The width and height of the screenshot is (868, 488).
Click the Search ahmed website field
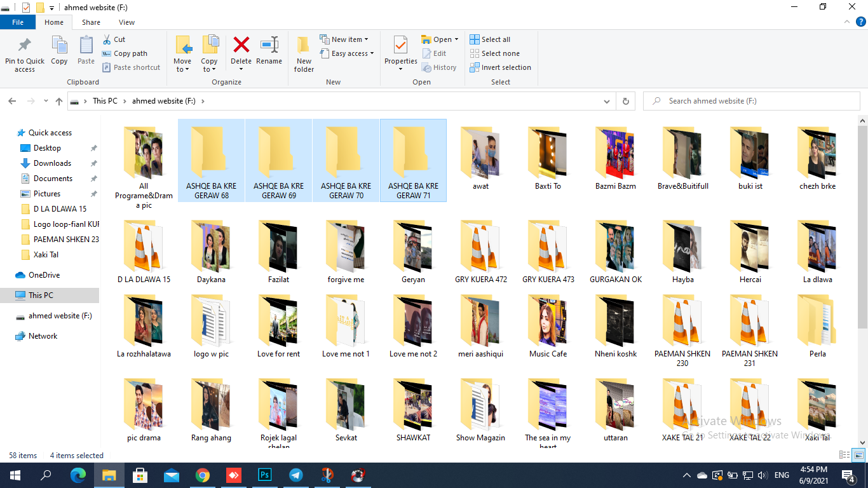752,101
